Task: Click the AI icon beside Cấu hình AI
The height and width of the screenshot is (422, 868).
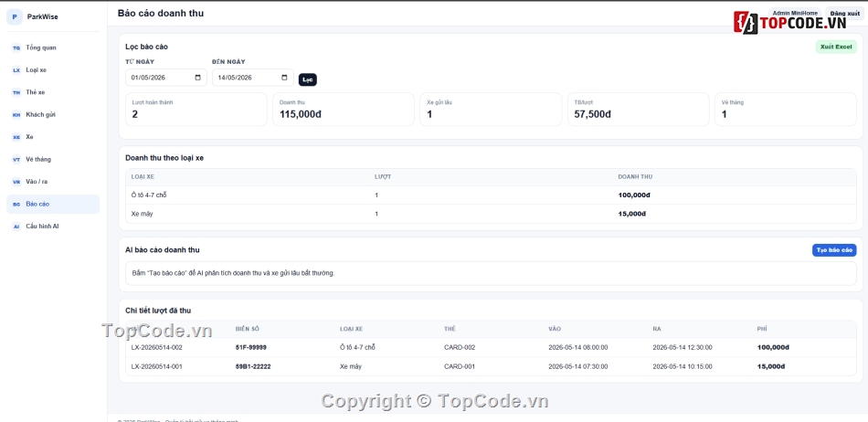Action: (x=16, y=227)
